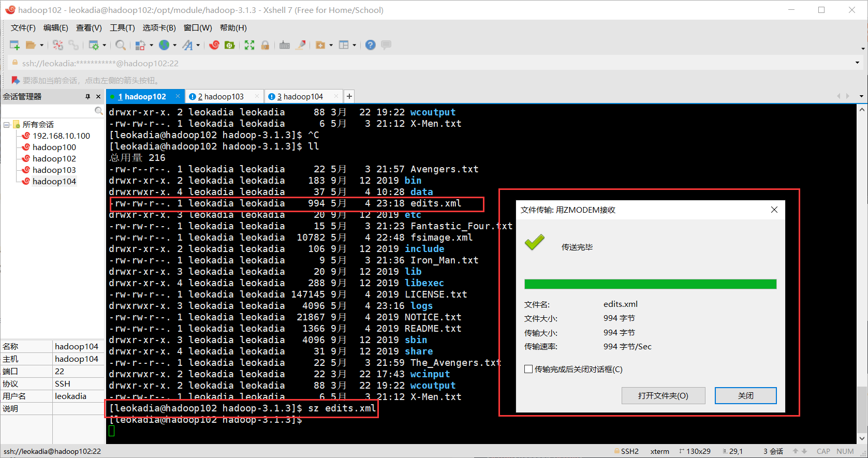Image resolution: width=868 pixels, height=458 pixels.
Task: Click the session manager search field
Action: (x=48, y=111)
